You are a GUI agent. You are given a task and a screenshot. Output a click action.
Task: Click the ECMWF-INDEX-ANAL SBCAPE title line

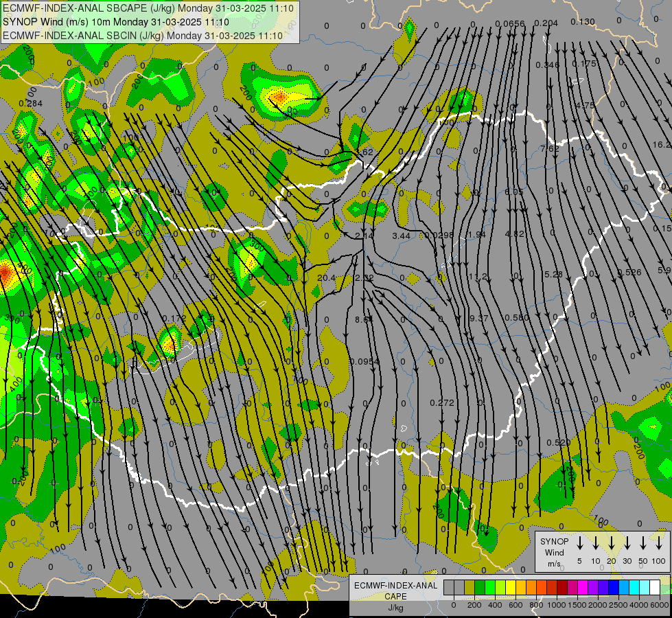click(148, 8)
